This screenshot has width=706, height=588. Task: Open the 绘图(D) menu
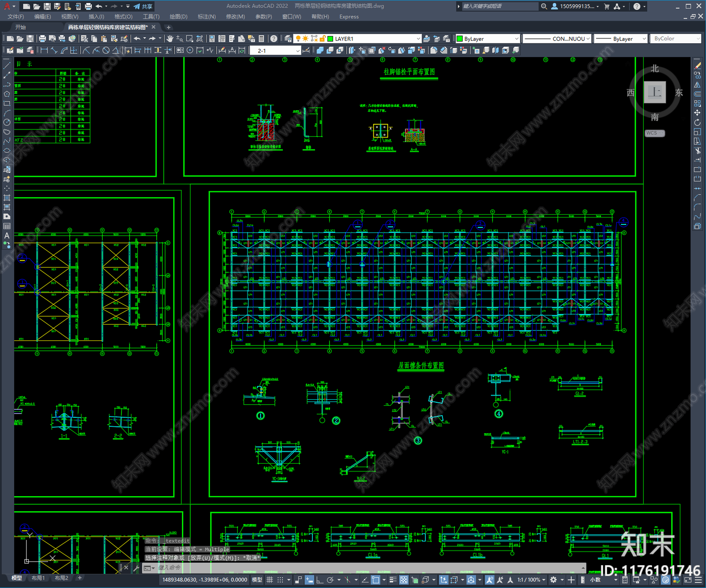(x=178, y=17)
